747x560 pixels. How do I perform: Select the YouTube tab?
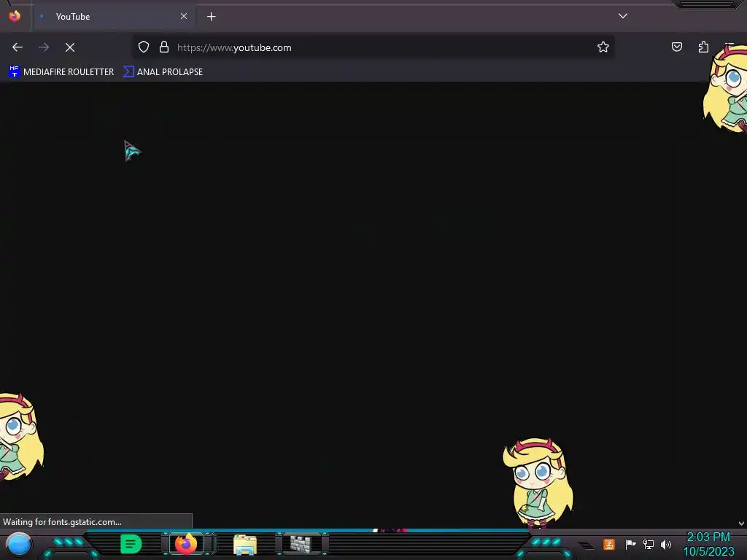[x=113, y=17]
